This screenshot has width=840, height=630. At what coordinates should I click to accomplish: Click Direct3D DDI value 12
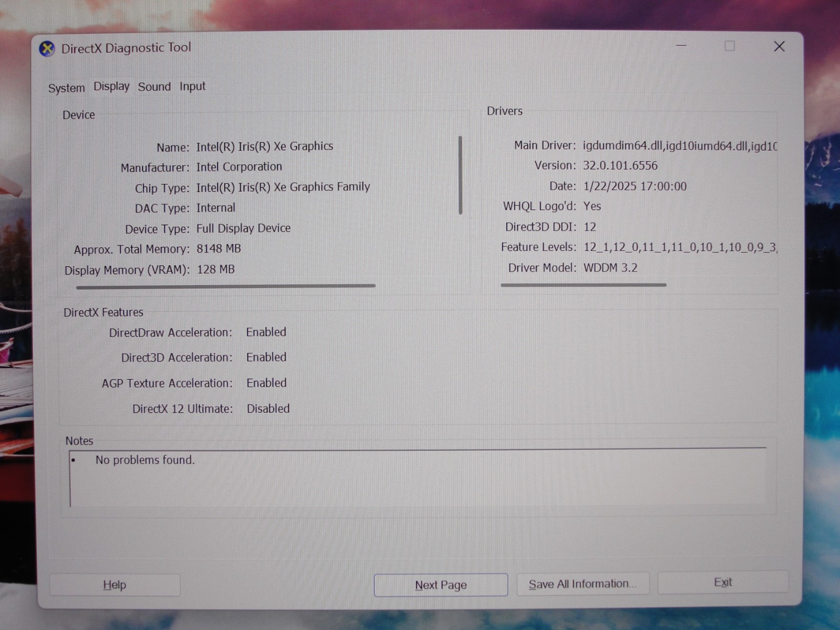click(590, 227)
